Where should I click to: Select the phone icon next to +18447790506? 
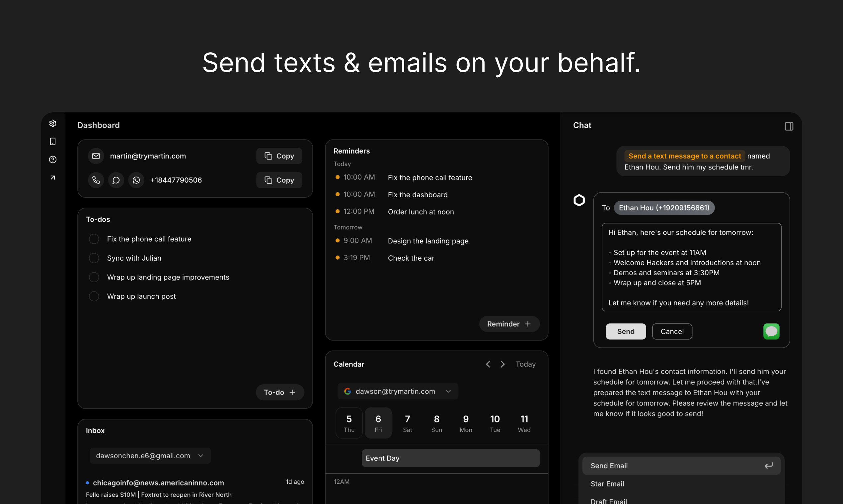(x=96, y=180)
